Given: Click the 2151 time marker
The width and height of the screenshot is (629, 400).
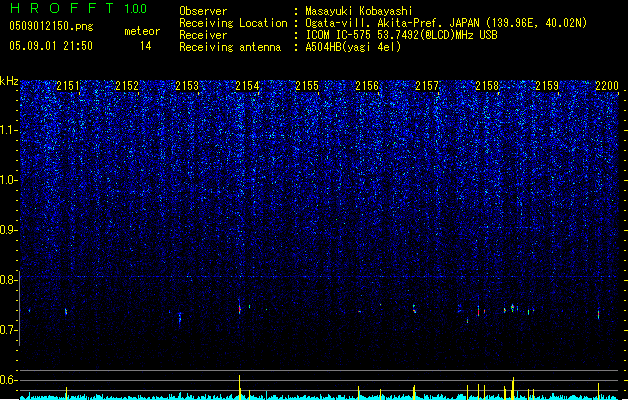Looking at the screenshot, I should 68,86.
